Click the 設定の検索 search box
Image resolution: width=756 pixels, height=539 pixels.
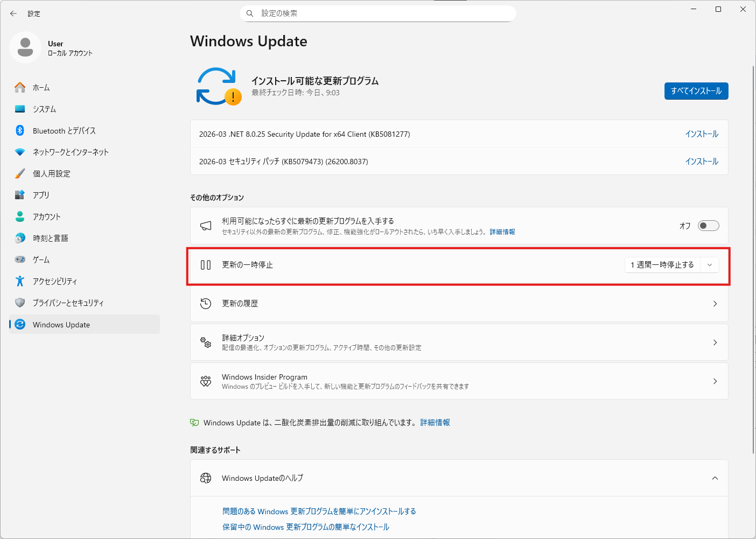[x=377, y=13]
